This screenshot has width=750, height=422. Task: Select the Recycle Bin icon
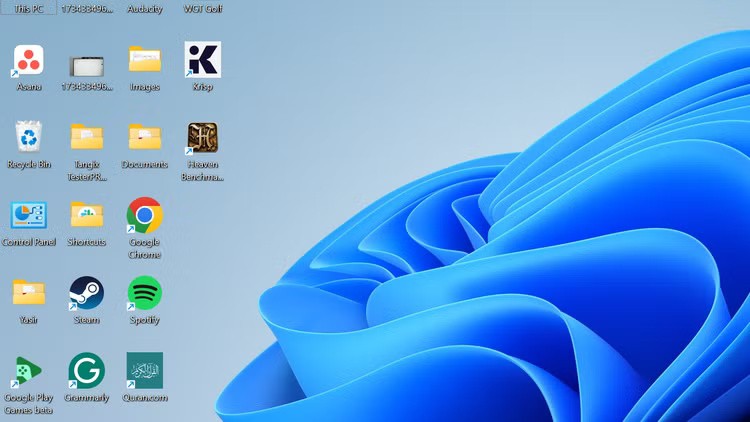(x=29, y=137)
